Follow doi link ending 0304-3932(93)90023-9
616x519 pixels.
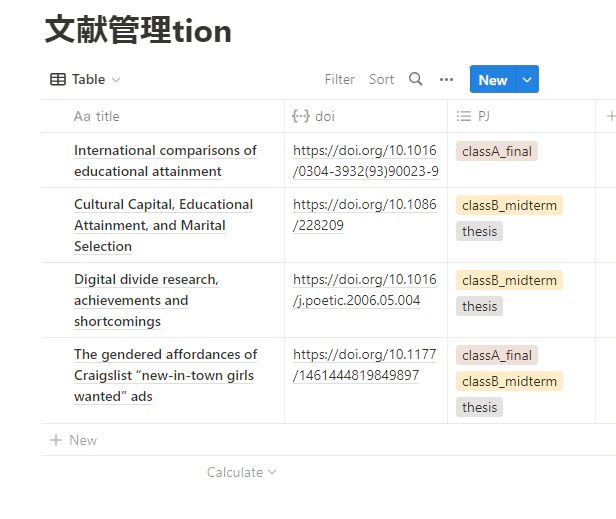[365, 161]
